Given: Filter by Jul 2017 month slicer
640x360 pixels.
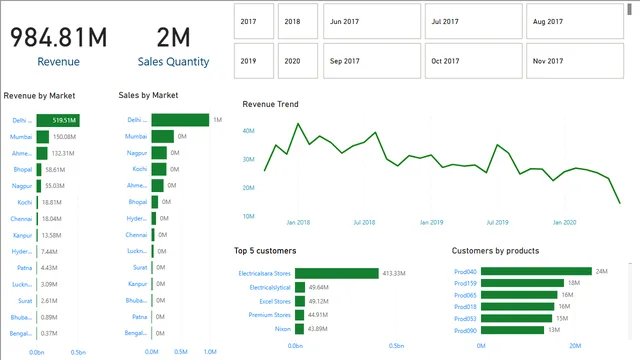Looking at the screenshot, I should click(473, 21).
